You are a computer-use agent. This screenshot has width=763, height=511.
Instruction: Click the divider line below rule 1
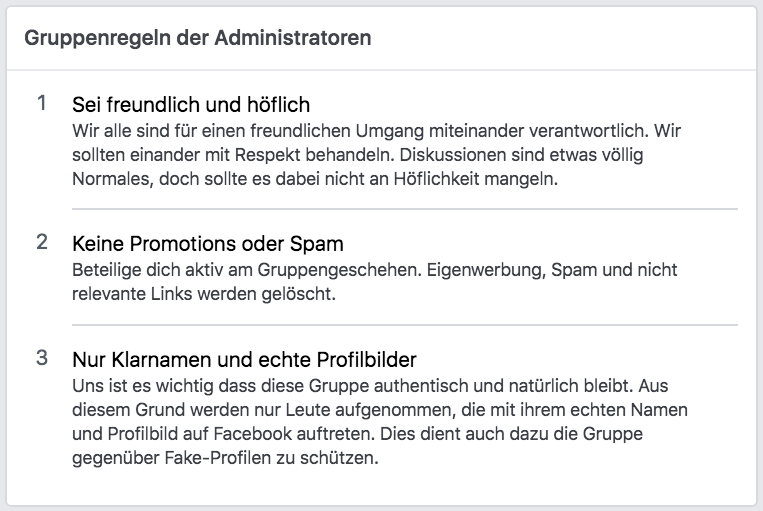coord(405,209)
